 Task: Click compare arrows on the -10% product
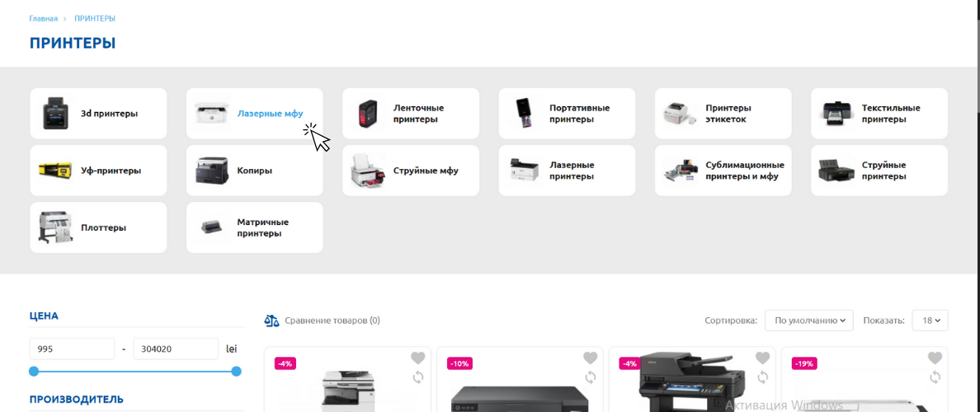(x=591, y=377)
